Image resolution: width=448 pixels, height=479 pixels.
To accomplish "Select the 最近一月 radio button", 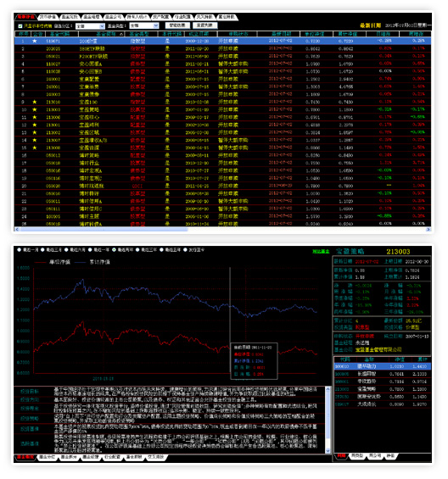I will [20, 250].
